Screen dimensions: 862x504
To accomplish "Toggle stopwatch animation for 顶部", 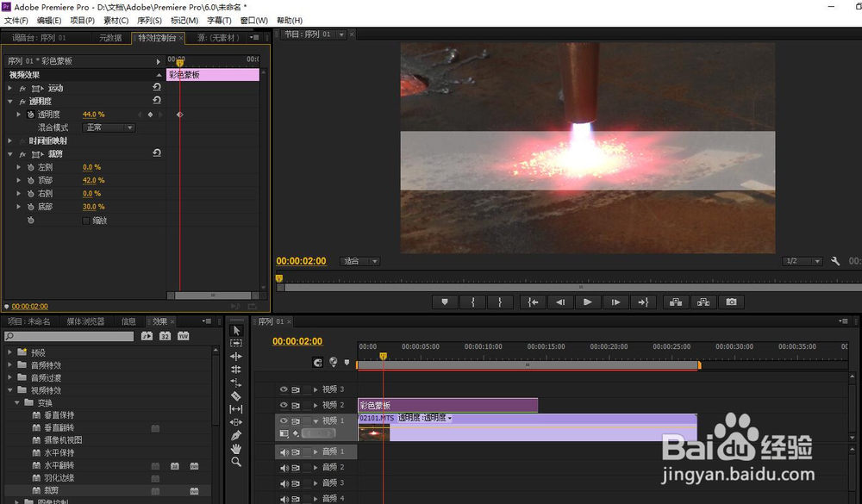I will (x=31, y=180).
